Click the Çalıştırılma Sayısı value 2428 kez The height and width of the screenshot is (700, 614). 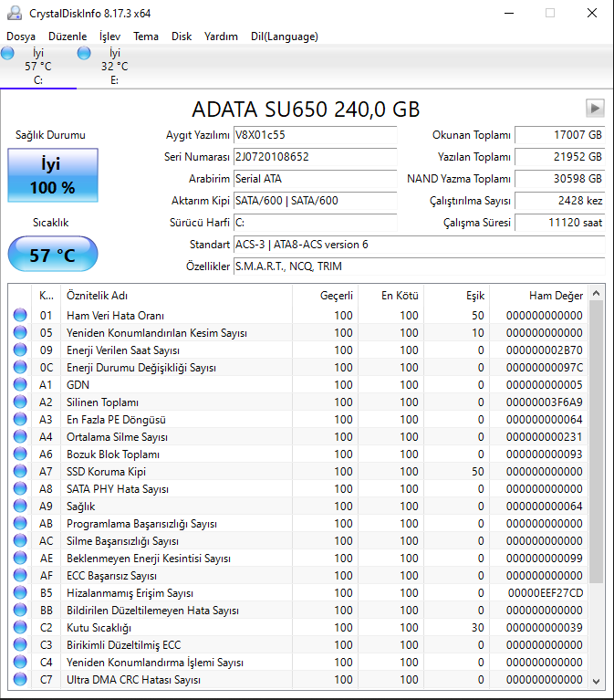[559, 201]
